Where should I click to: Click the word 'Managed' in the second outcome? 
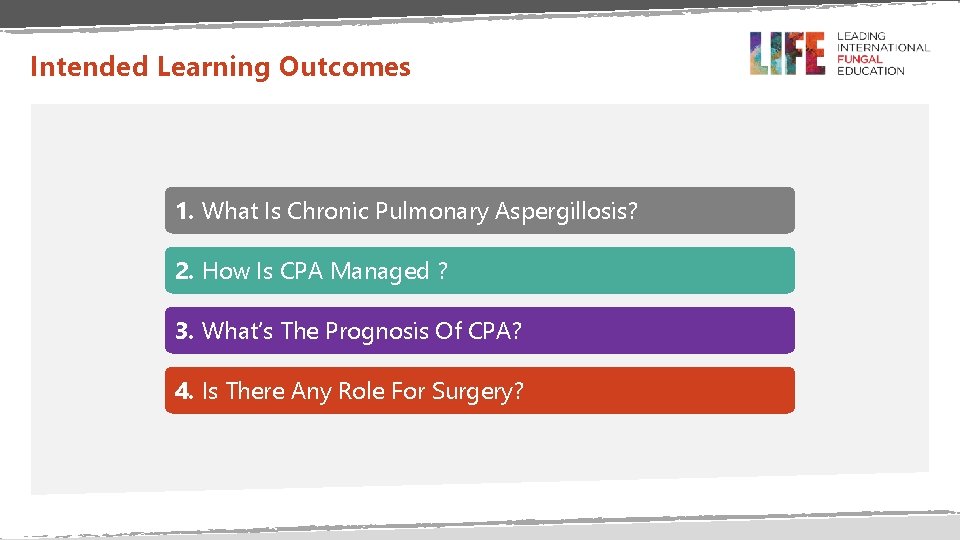click(x=380, y=271)
